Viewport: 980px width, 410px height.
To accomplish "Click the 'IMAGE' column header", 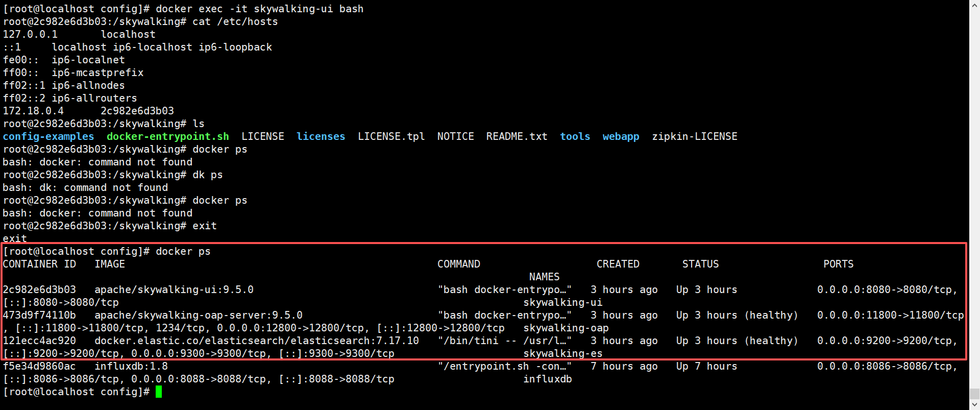I will [x=110, y=264].
